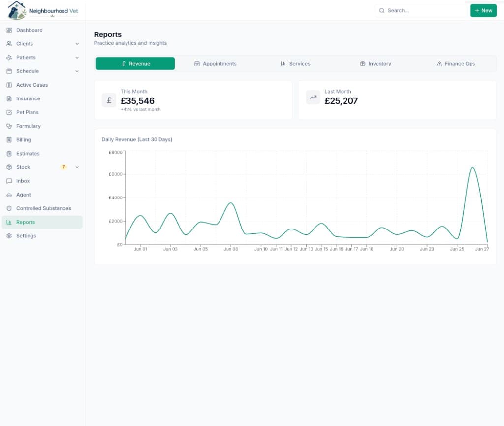Click the £35,546 This Month value
This screenshot has height=426, width=504.
point(138,101)
